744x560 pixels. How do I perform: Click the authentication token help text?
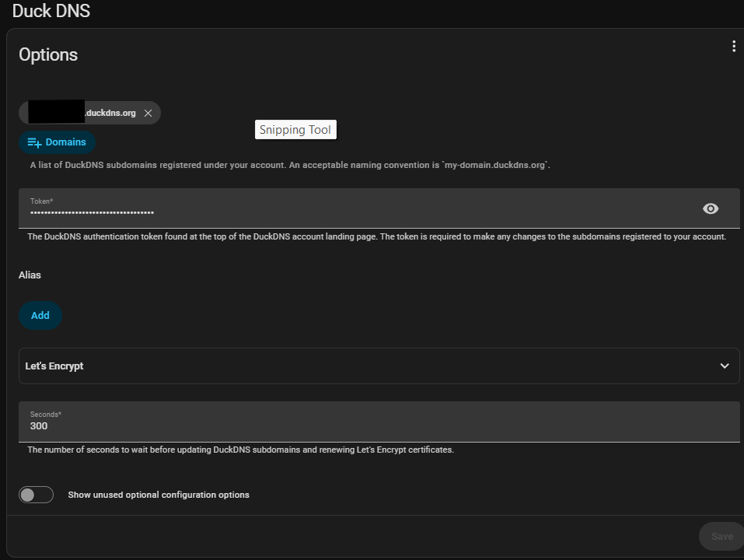pyautogui.click(x=377, y=236)
